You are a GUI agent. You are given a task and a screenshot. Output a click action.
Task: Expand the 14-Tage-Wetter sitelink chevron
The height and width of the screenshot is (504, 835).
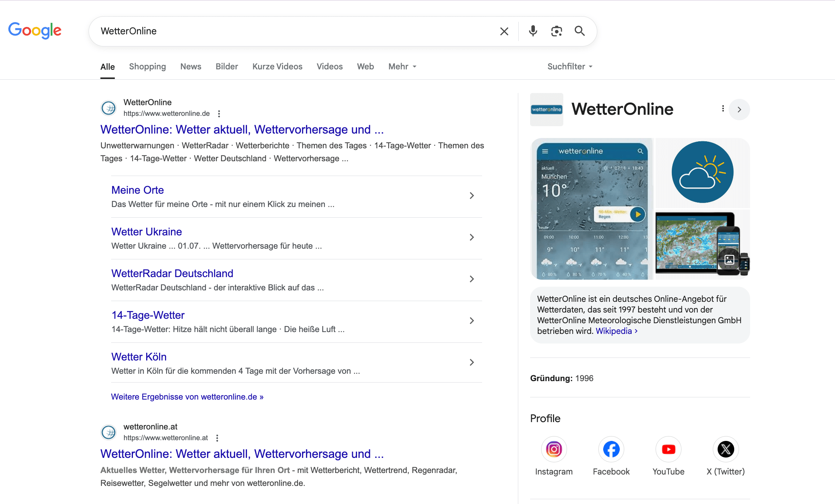(x=472, y=321)
